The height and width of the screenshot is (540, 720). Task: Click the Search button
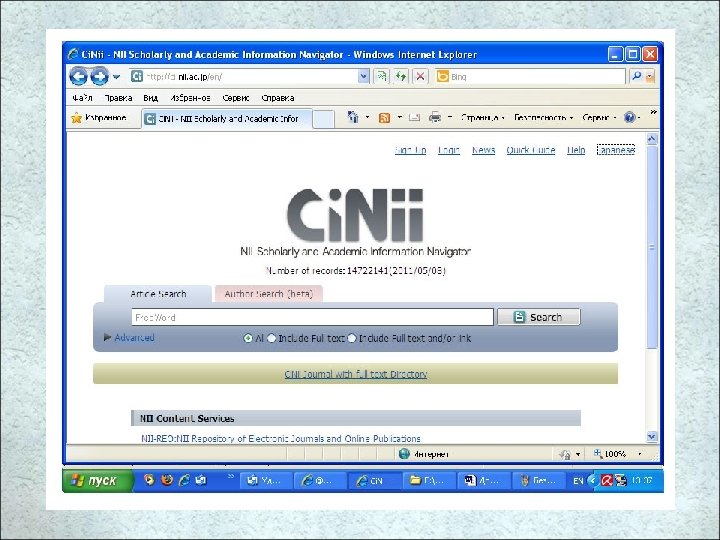(539, 317)
